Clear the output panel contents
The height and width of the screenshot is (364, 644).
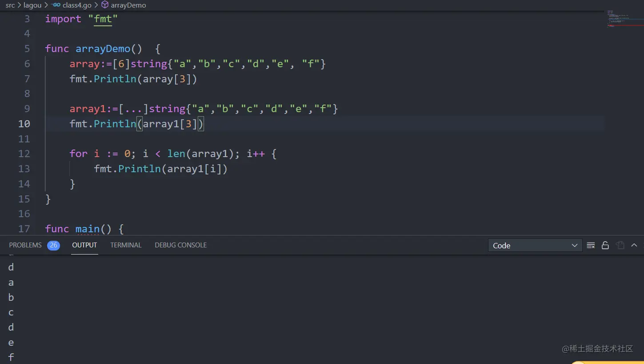point(591,245)
